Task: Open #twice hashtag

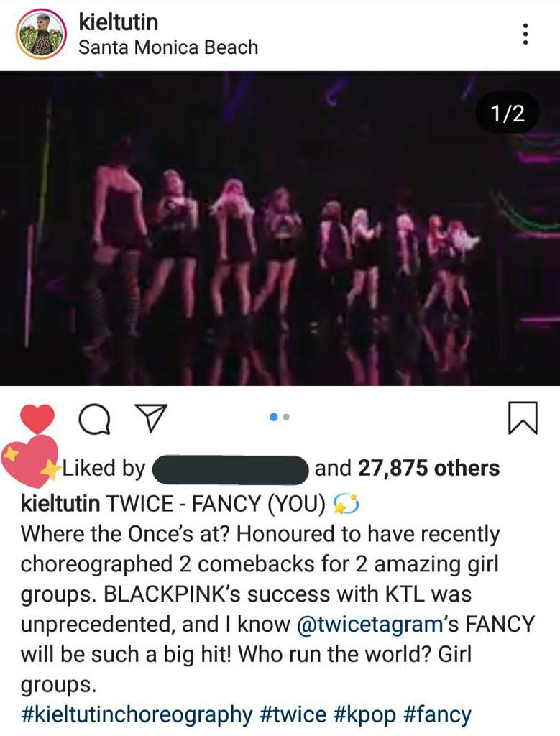Action: tap(293, 714)
